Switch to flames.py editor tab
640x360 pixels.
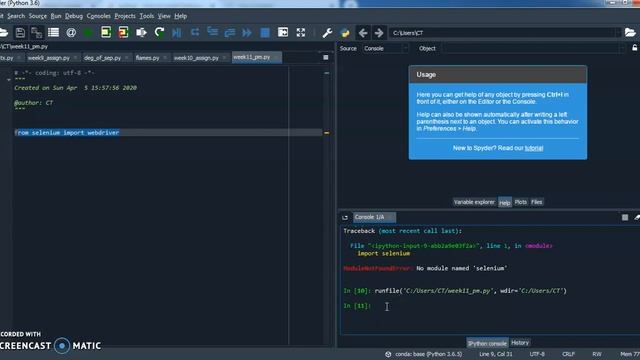click(x=147, y=58)
